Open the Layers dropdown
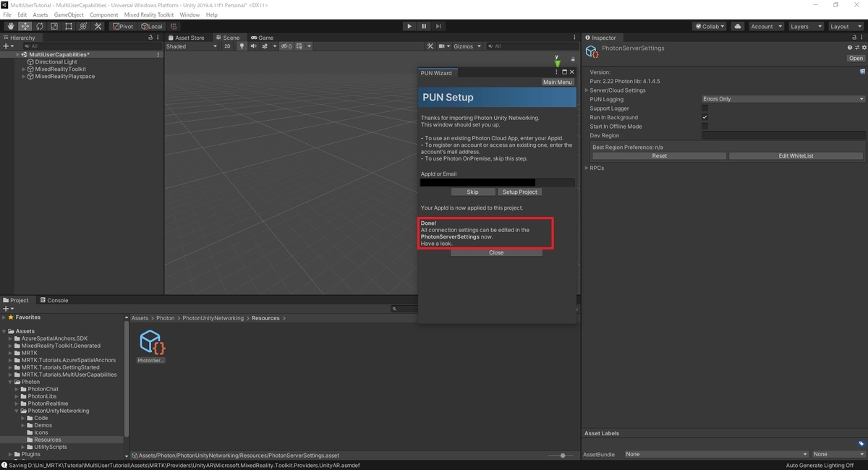Screen dimensions: 868x470 (x=806, y=26)
